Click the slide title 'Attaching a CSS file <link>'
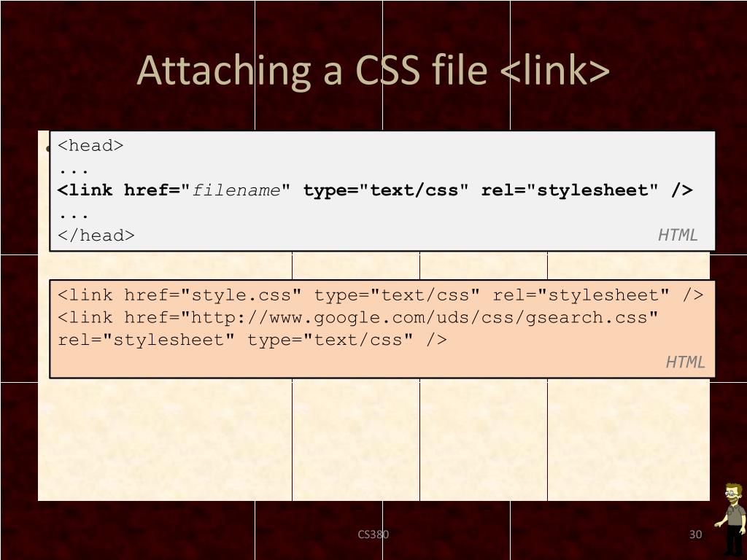The width and height of the screenshot is (747, 560). (x=373, y=71)
